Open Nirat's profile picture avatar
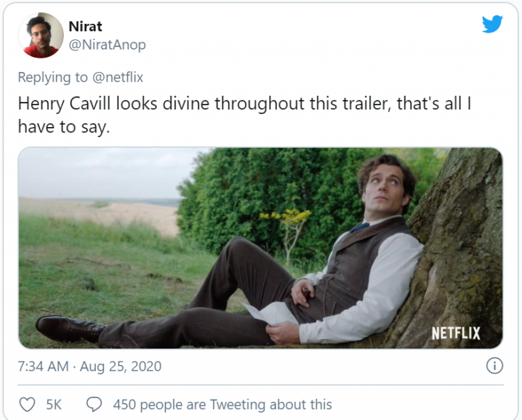The width and height of the screenshot is (522, 420). [x=41, y=35]
